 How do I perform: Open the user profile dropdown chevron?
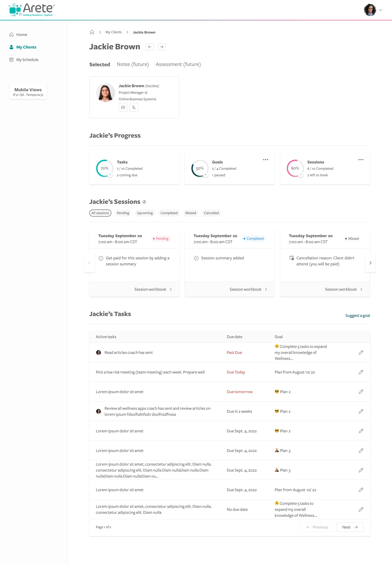(x=380, y=10)
